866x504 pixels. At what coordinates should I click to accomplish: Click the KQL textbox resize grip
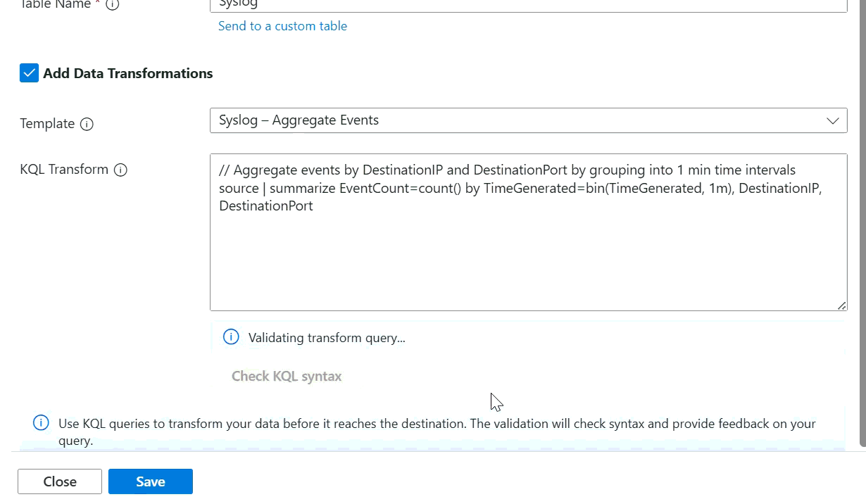click(x=841, y=305)
